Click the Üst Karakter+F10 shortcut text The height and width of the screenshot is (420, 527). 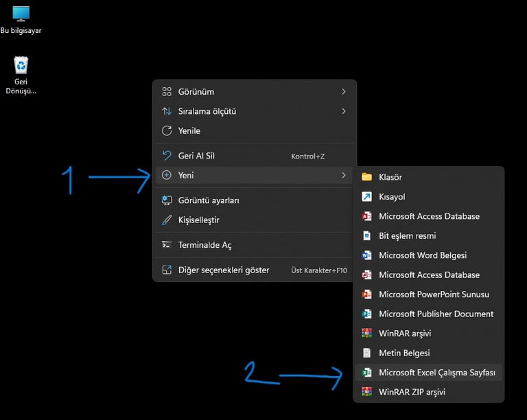tap(319, 270)
